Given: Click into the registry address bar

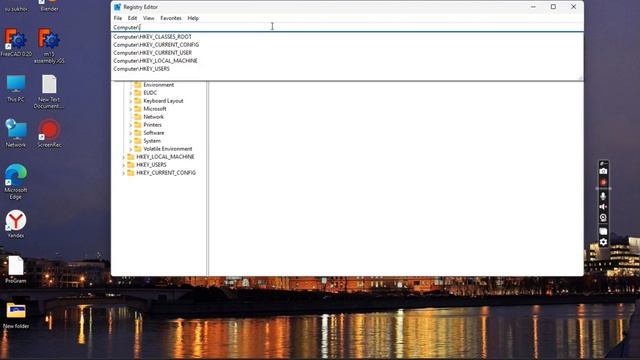Looking at the screenshot, I should coord(347,27).
